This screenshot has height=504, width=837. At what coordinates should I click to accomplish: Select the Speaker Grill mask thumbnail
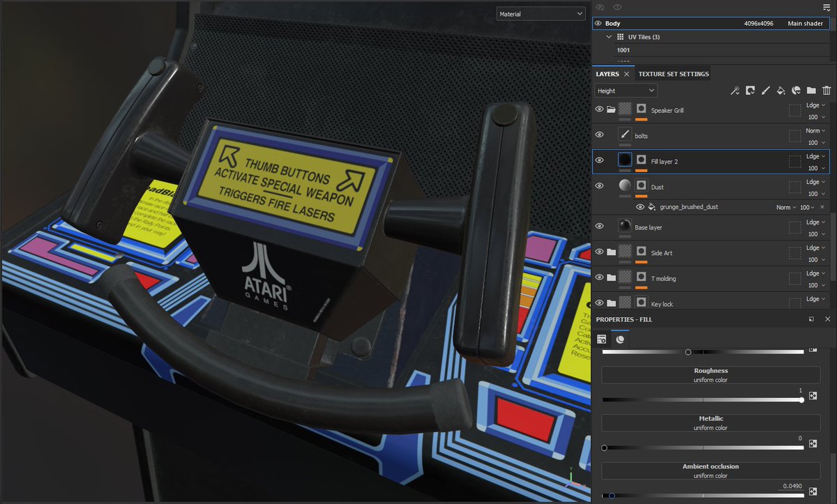pyautogui.click(x=641, y=109)
